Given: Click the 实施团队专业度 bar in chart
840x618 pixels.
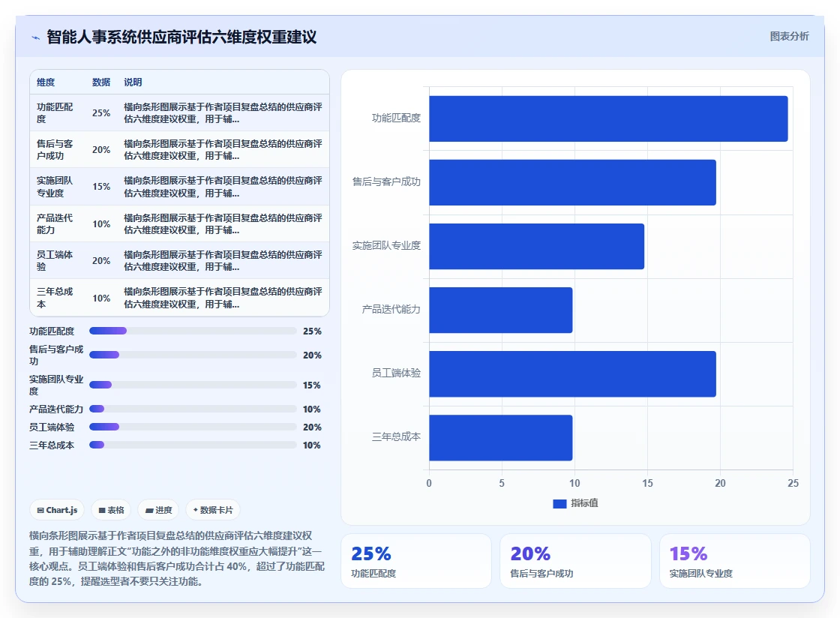Looking at the screenshot, I should click(536, 246).
